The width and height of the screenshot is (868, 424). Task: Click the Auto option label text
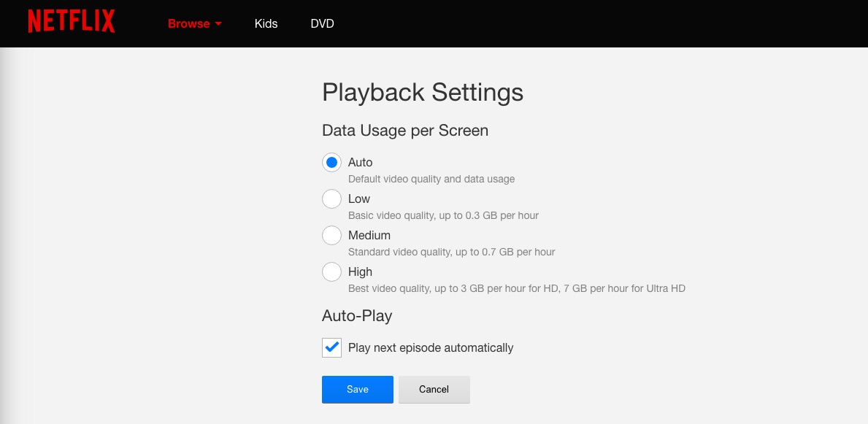click(x=360, y=162)
